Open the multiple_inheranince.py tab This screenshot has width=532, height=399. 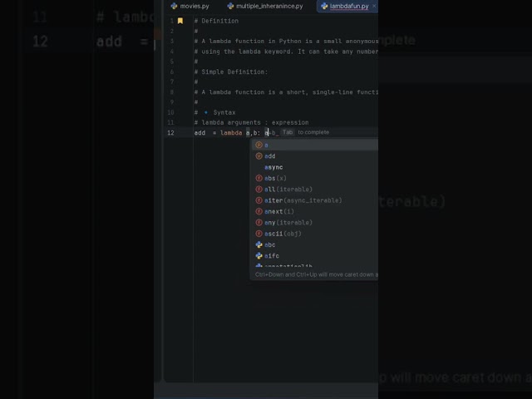[265, 6]
